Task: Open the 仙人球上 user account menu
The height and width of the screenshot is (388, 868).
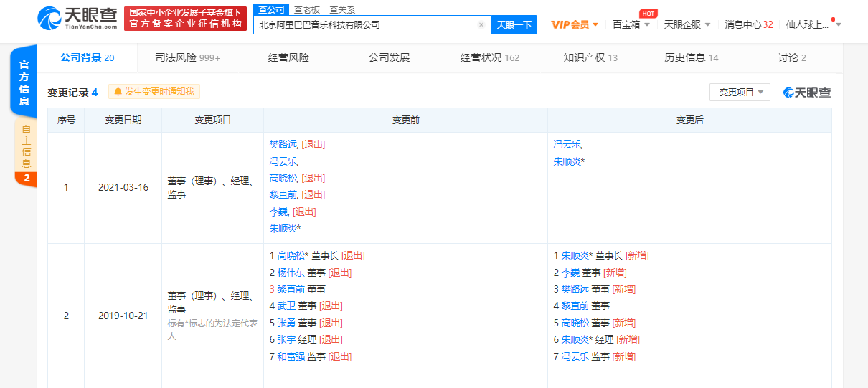Action: click(x=813, y=24)
